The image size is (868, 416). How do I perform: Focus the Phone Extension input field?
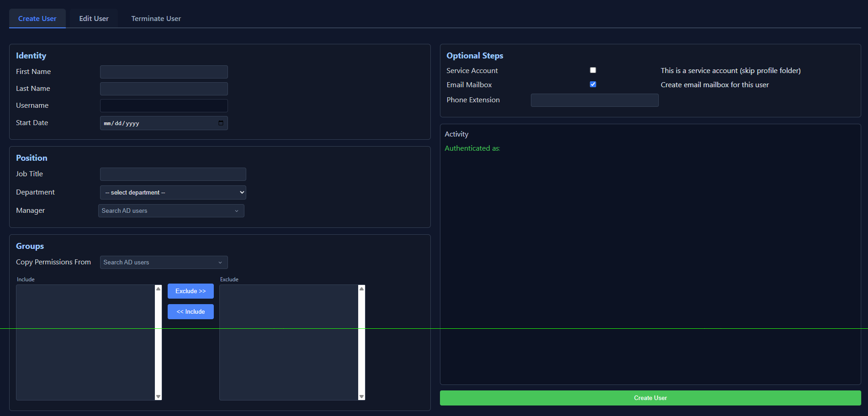[x=595, y=100]
